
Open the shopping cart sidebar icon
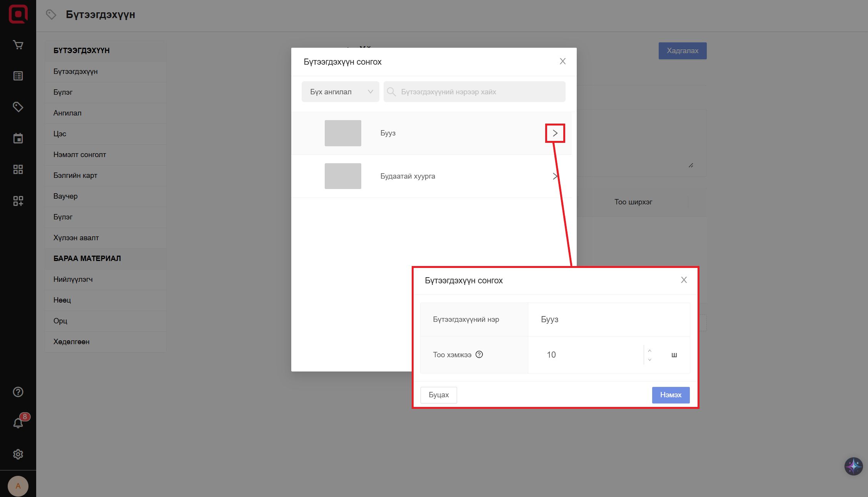(18, 45)
